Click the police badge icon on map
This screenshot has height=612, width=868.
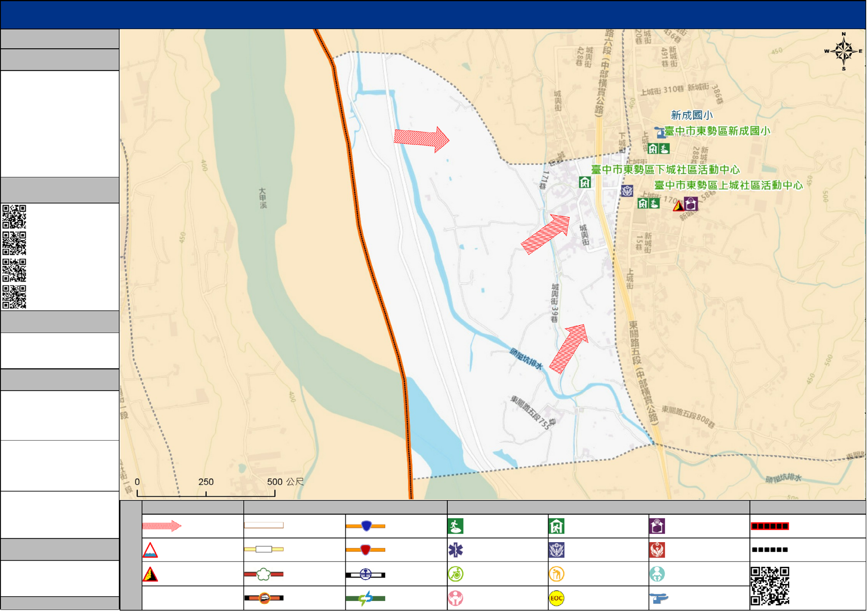pyautogui.click(x=628, y=191)
